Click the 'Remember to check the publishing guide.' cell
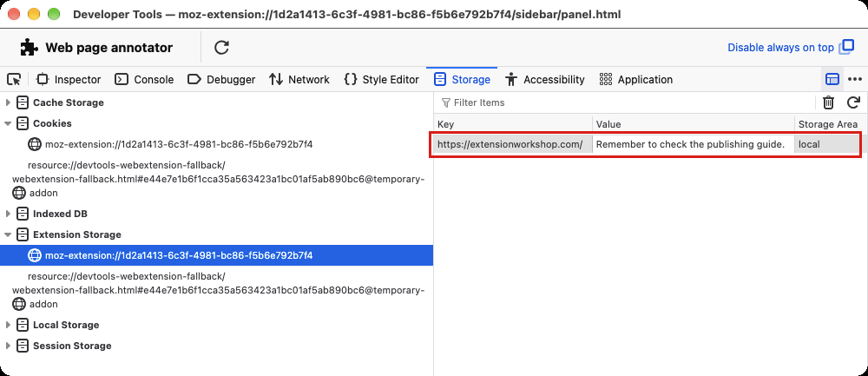Screen dimensions: 868x376 (693, 144)
